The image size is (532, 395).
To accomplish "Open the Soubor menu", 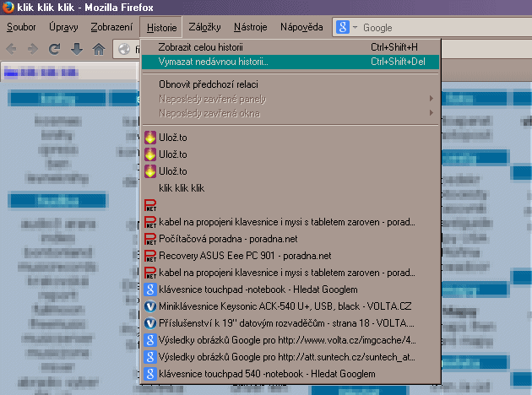I will [x=21, y=27].
